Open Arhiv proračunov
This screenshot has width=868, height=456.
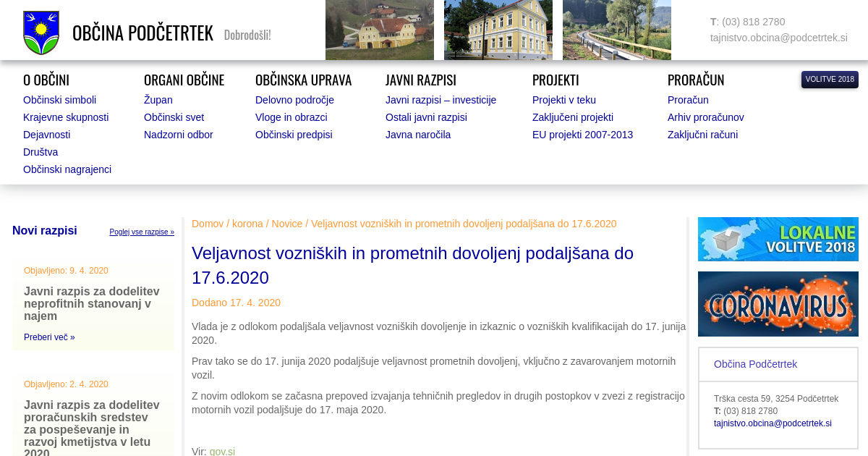(705, 117)
